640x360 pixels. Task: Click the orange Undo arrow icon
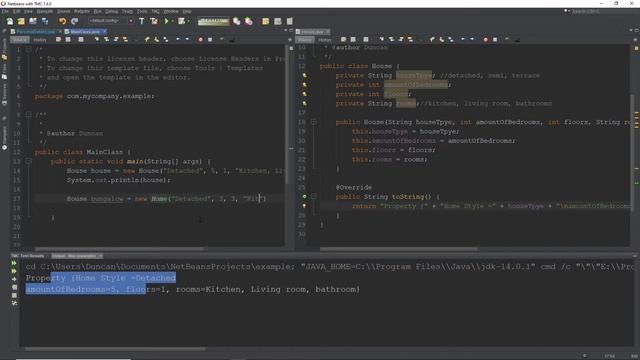click(x=62, y=21)
